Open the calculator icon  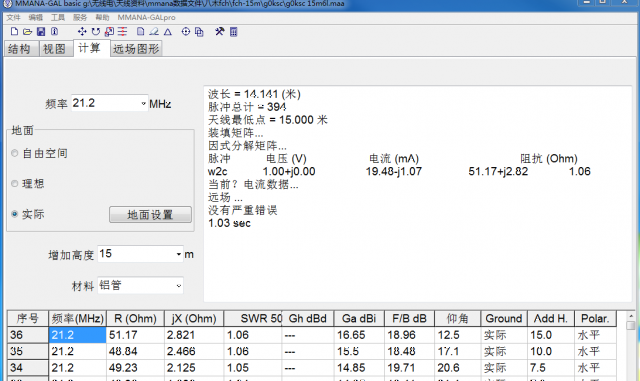[x=233, y=31]
